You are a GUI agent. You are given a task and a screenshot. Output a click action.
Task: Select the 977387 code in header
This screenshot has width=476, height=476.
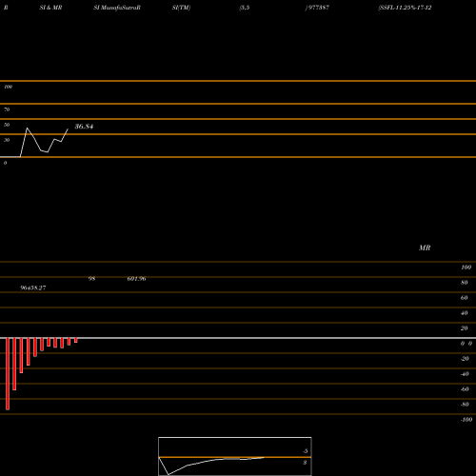coord(317,8)
